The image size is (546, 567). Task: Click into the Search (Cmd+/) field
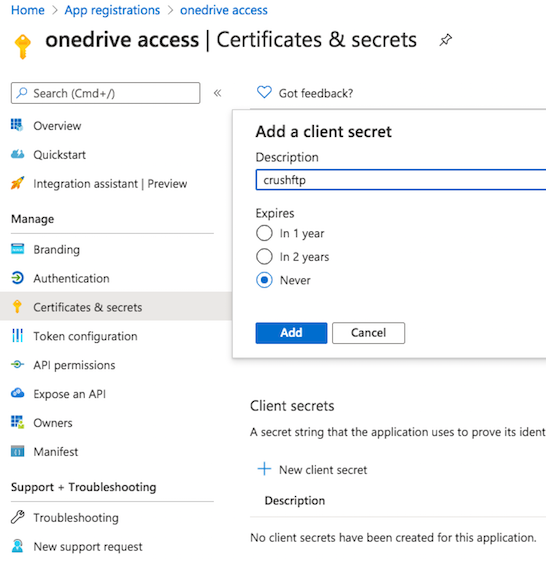106,93
